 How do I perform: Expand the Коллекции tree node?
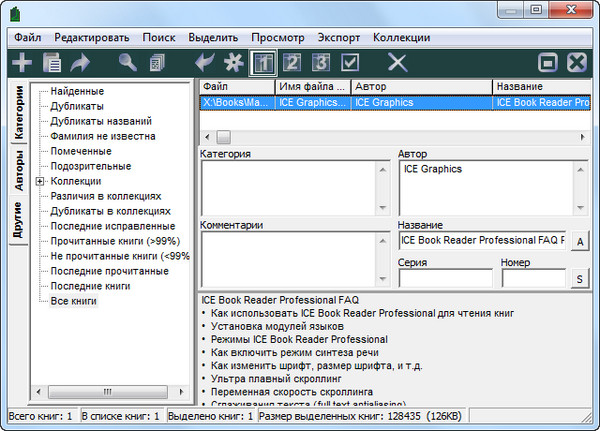point(39,182)
